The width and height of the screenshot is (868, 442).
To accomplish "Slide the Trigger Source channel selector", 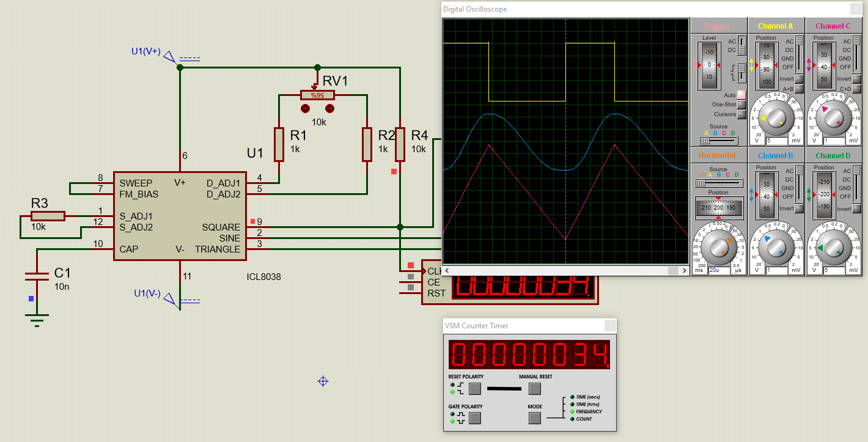I will (705, 141).
